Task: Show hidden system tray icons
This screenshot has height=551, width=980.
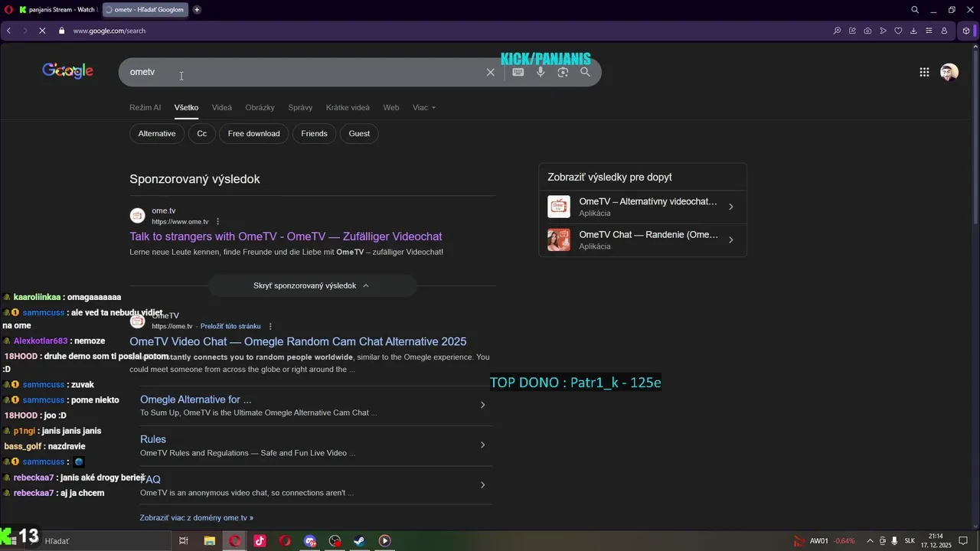Action: pos(870,541)
